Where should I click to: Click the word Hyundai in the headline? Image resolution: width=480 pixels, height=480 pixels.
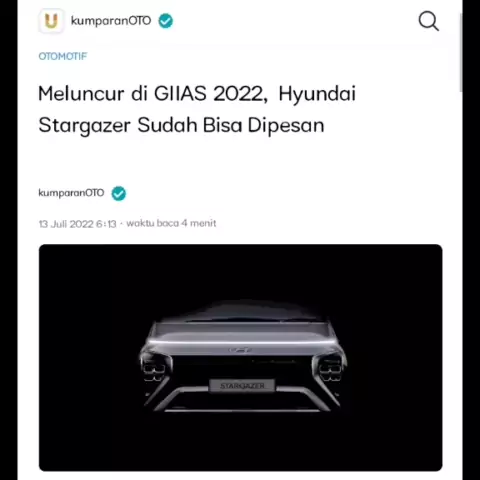coord(317,94)
